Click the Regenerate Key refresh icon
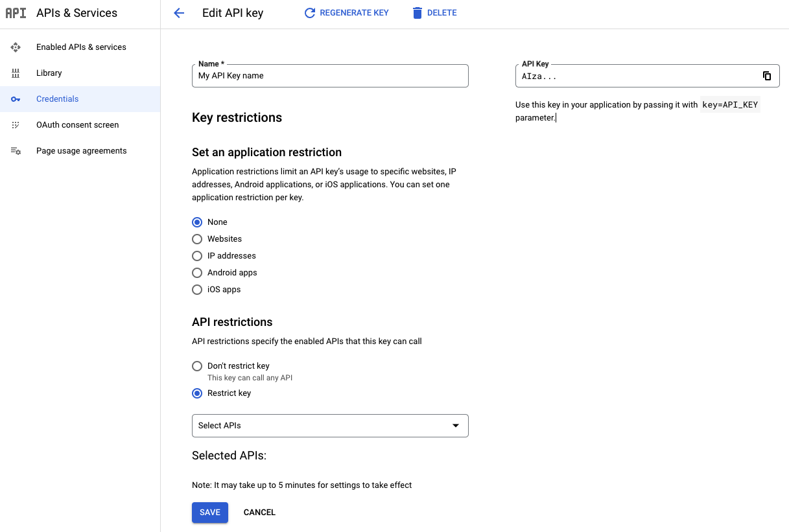Image resolution: width=789 pixels, height=532 pixels. (x=310, y=12)
